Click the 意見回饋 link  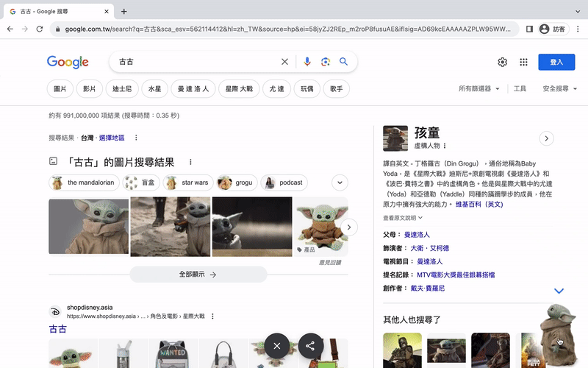330,263
